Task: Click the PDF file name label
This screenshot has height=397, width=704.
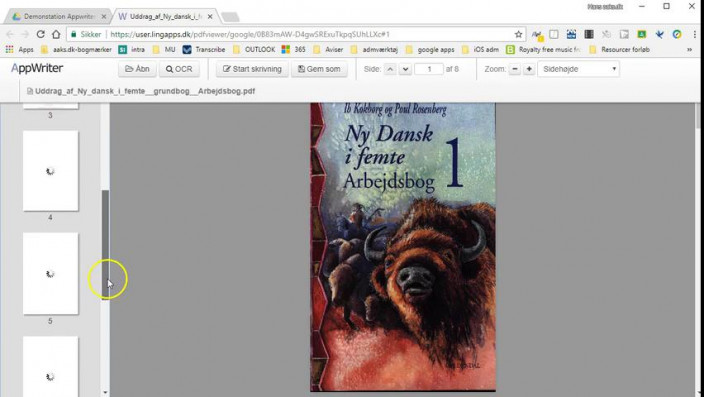Action: click(x=141, y=91)
